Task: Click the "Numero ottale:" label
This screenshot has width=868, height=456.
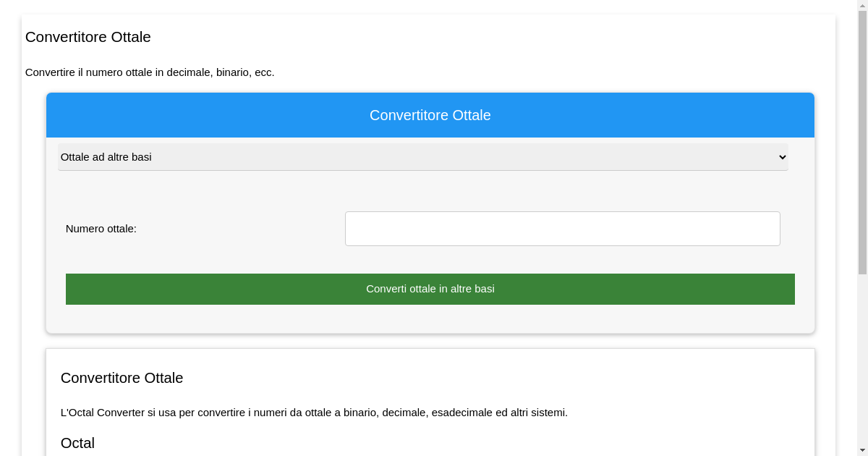Action: pyautogui.click(x=101, y=229)
